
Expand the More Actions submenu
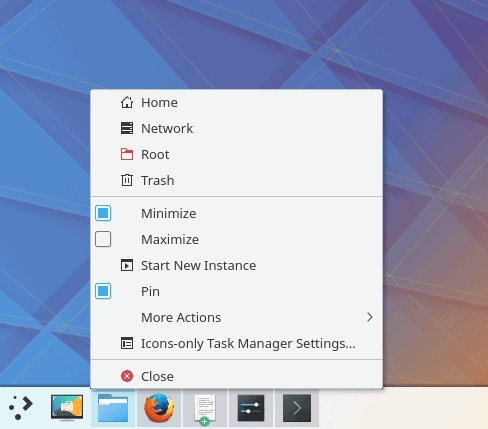coord(236,317)
